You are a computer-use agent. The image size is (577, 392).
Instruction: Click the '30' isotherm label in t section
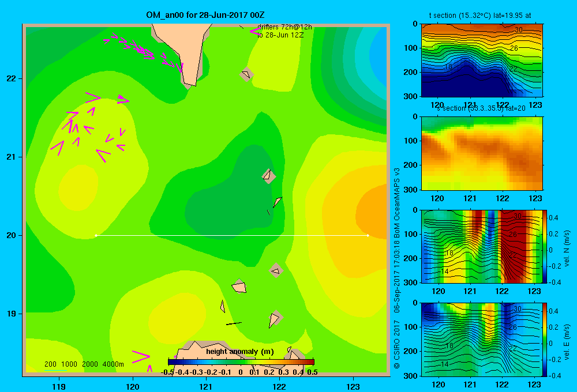pos(519,30)
